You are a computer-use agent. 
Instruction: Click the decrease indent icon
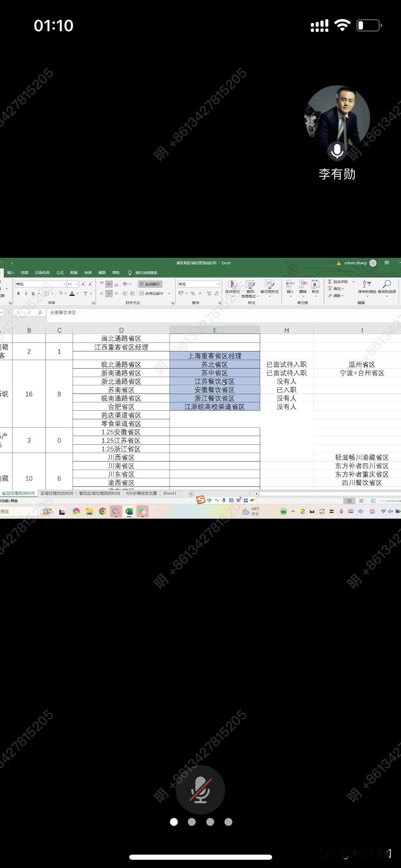point(125,293)
